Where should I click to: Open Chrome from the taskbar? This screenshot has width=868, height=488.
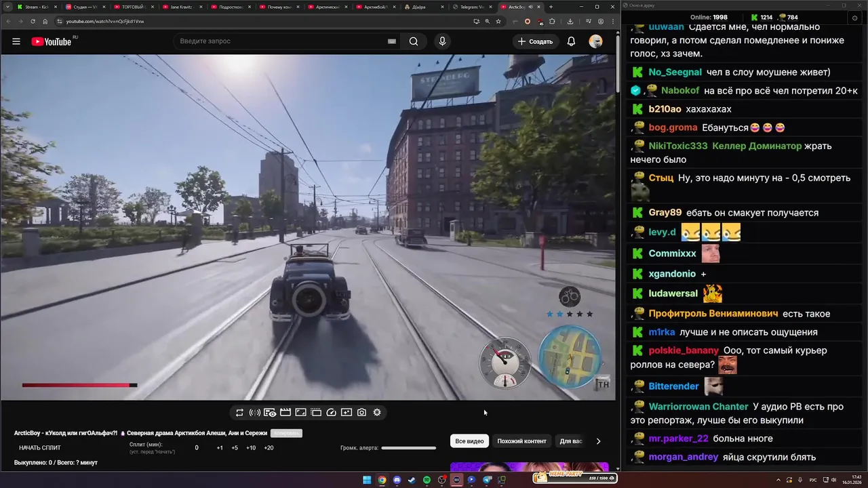[382, 480]
